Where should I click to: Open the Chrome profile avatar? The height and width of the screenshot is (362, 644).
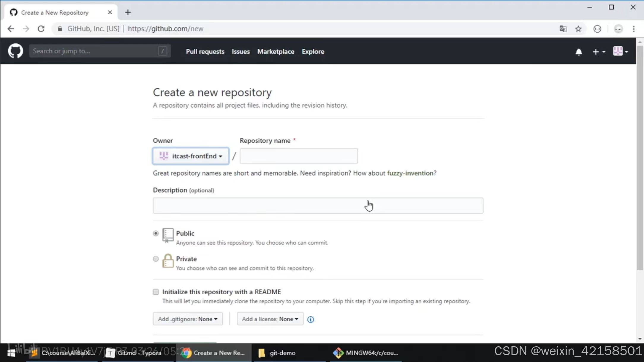tap(618, 29)
